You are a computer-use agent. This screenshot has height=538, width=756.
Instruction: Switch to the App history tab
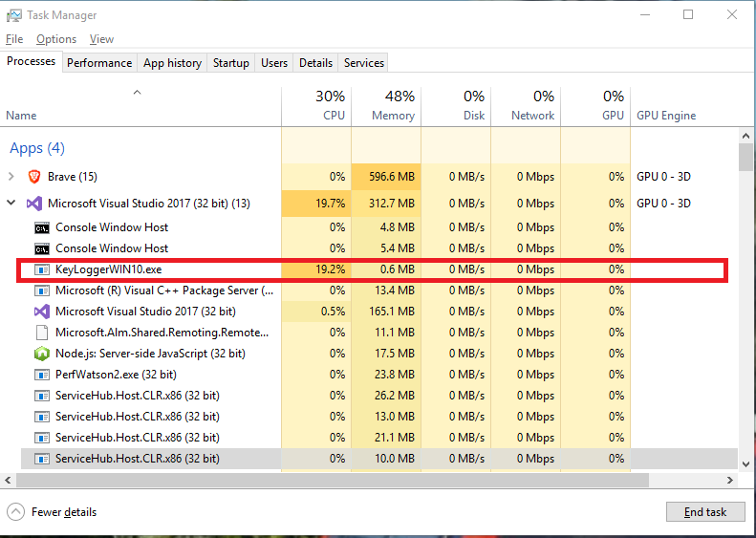(172, 63)
